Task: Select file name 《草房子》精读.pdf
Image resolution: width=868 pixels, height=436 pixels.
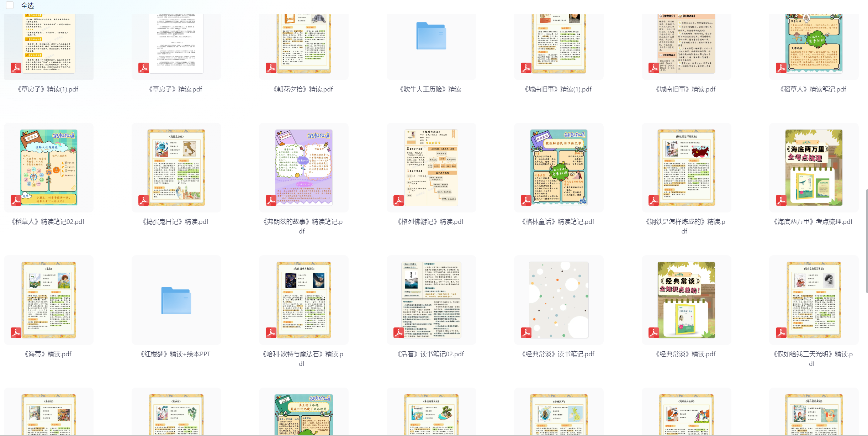Action: (x=175, y=89)
